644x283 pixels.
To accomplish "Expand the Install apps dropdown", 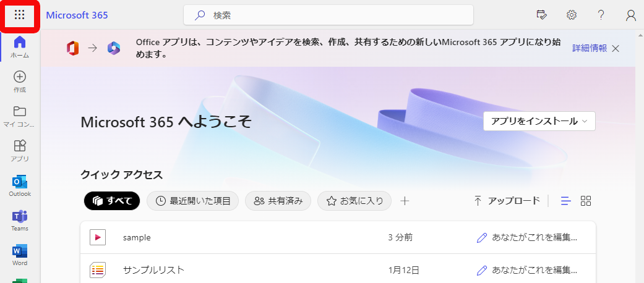I will [539, 121].
